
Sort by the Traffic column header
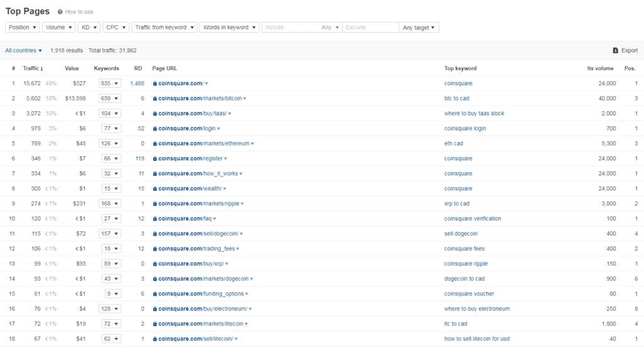[x=33, y=68]
